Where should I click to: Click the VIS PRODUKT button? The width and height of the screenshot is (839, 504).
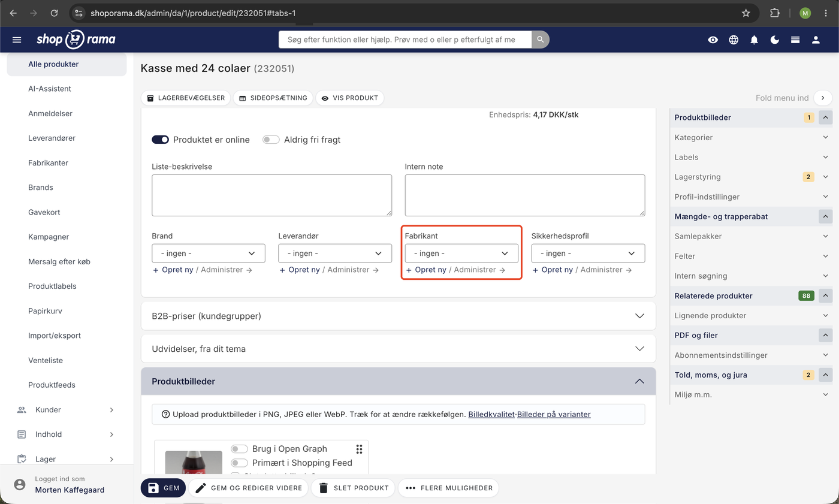tap(349, 98)
